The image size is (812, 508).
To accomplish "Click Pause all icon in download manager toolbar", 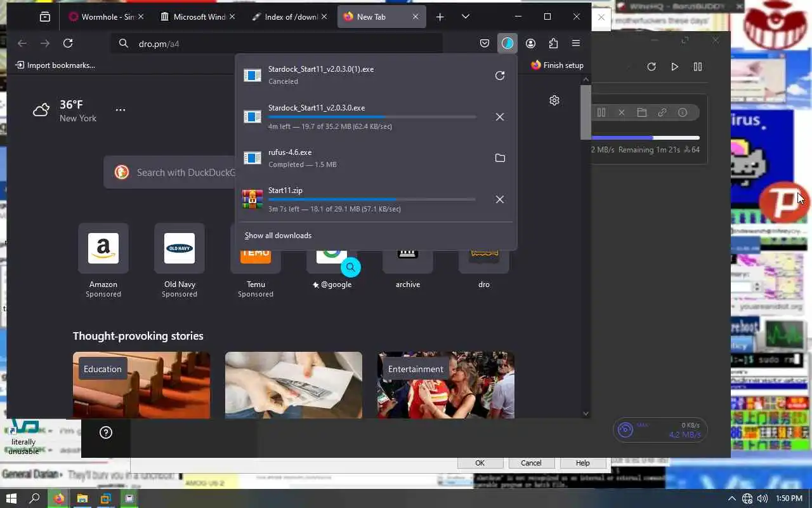I will [698, 67].
